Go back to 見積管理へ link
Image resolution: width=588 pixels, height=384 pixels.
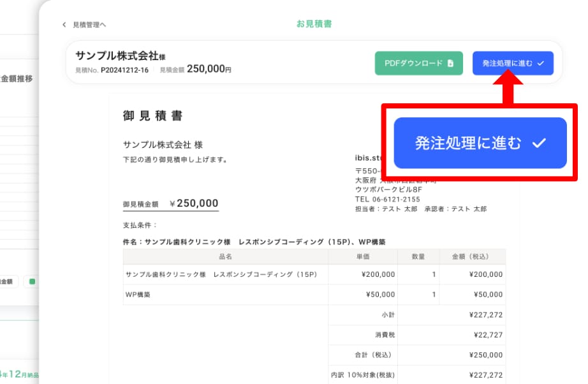click(89, 25)
